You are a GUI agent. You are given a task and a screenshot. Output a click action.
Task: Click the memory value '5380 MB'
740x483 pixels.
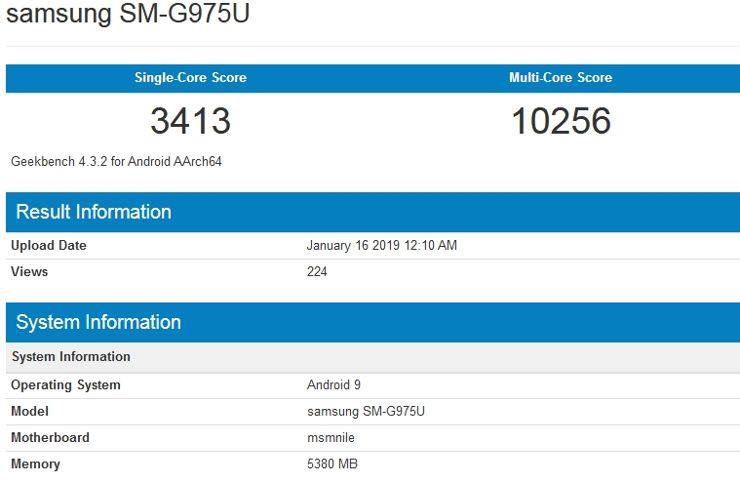[x=332, y=464]
